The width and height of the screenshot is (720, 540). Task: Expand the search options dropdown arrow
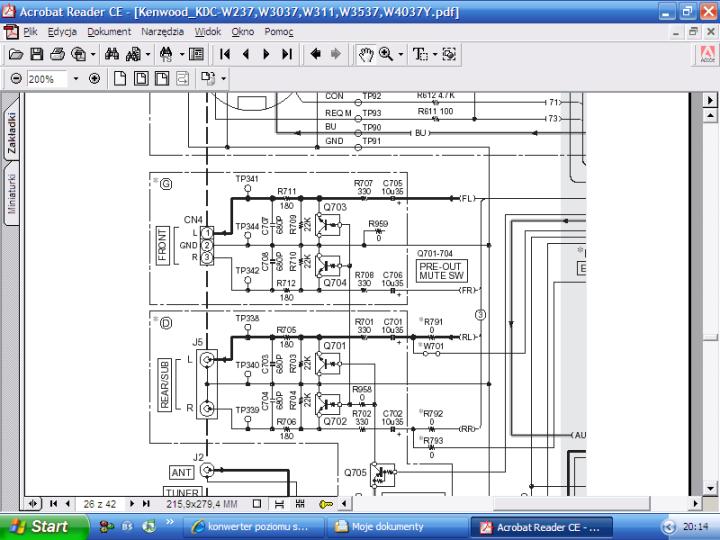(148, 55)
